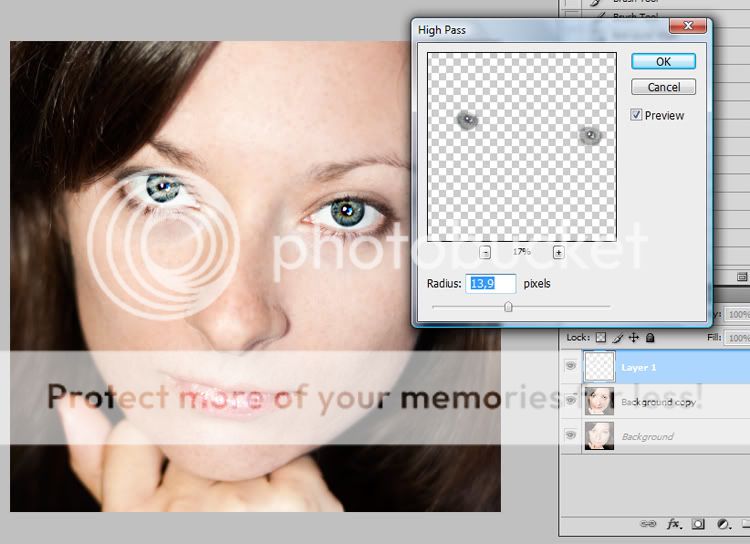
Task: Zoom in the High Pass preview
Action: pos(558,253)
